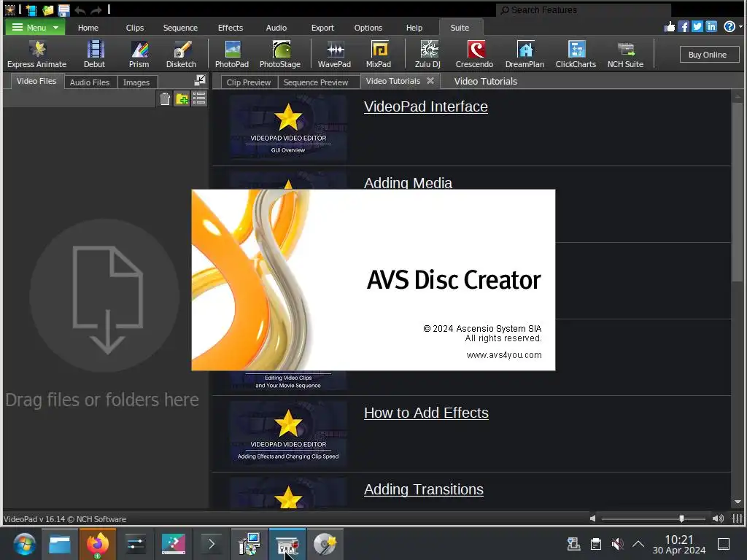Click the tutorials vertical scrollbar

point(738,190)
